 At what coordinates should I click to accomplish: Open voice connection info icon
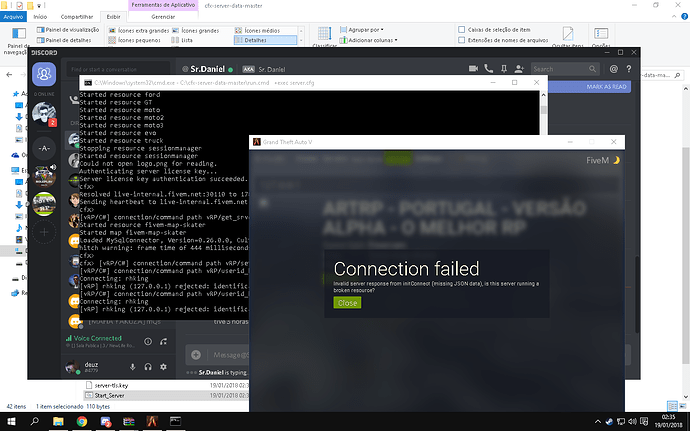coord(148,342)
